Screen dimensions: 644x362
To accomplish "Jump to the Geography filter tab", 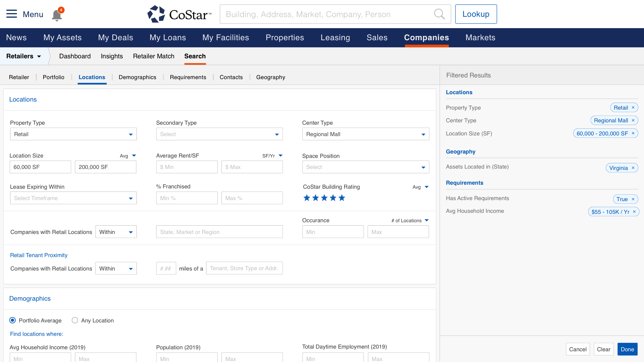I will click(x=271, y=77).
